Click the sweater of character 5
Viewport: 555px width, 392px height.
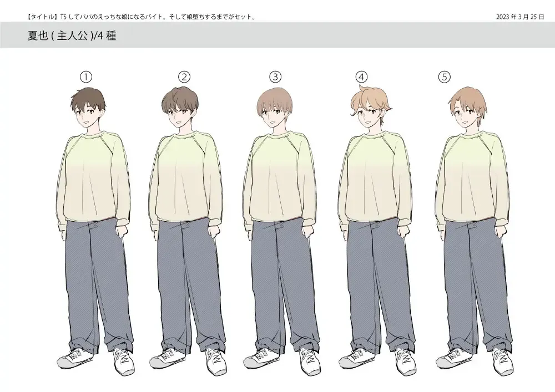coord(472,177)
